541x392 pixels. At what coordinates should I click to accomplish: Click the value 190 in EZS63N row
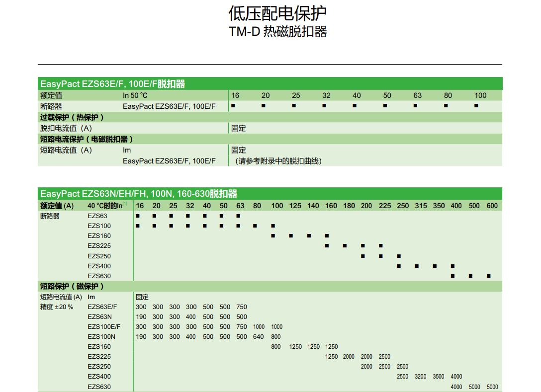coord(141,317)
